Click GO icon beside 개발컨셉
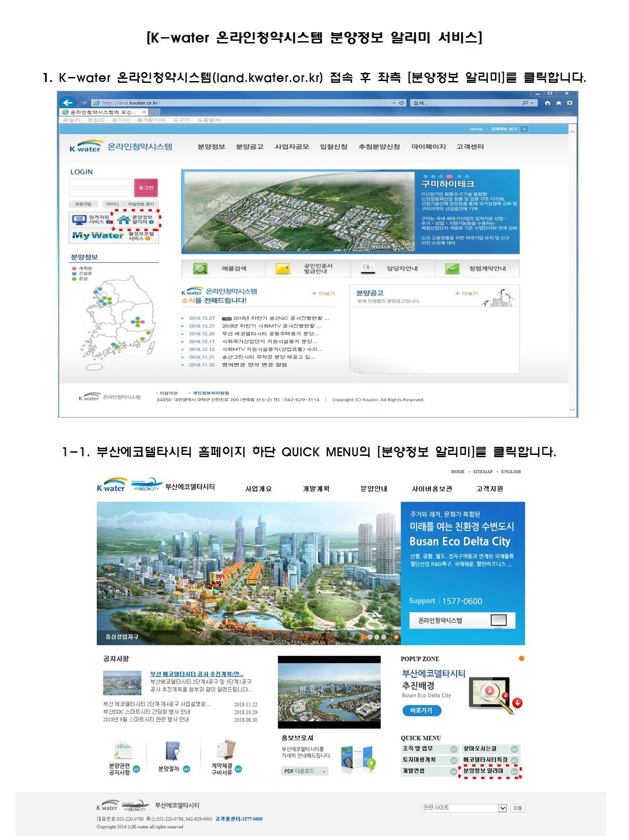Screen dimensions: 629x840 (x=453, y=771)
